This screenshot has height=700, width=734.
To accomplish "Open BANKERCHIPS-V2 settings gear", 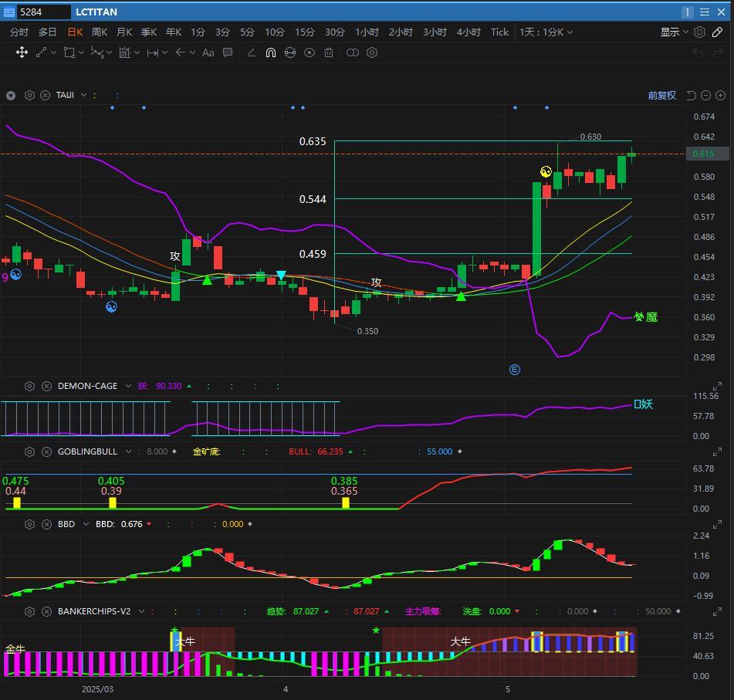I will (x=29, y=611).
